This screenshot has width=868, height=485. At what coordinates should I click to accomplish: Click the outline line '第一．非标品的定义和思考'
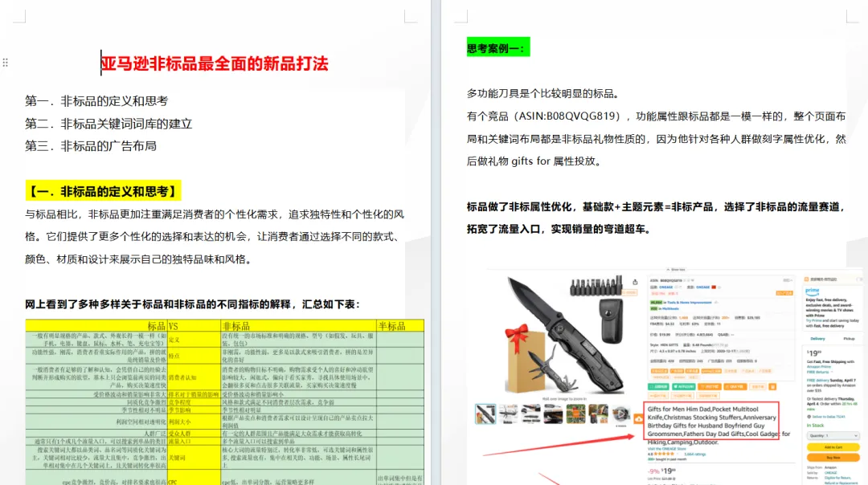click(x=96, y=101)
